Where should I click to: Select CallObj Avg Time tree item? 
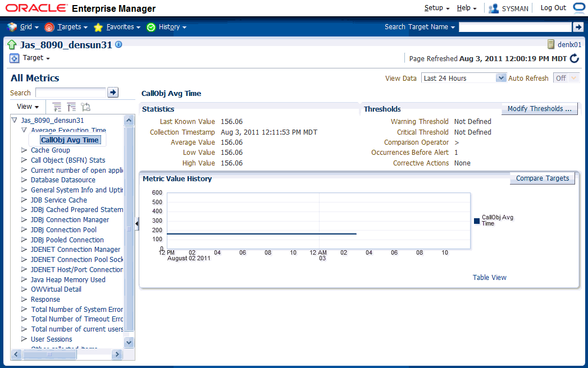click(70, 140)
